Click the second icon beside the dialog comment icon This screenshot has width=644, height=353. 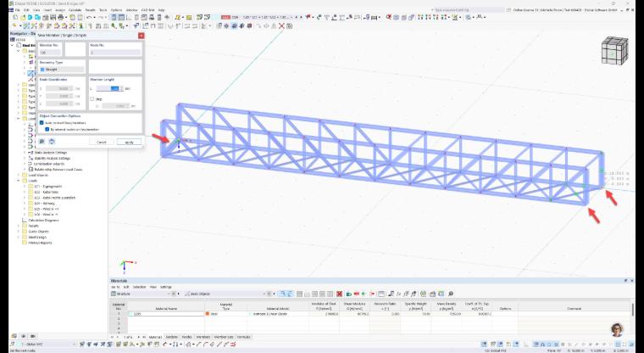[x=52, y=142]
